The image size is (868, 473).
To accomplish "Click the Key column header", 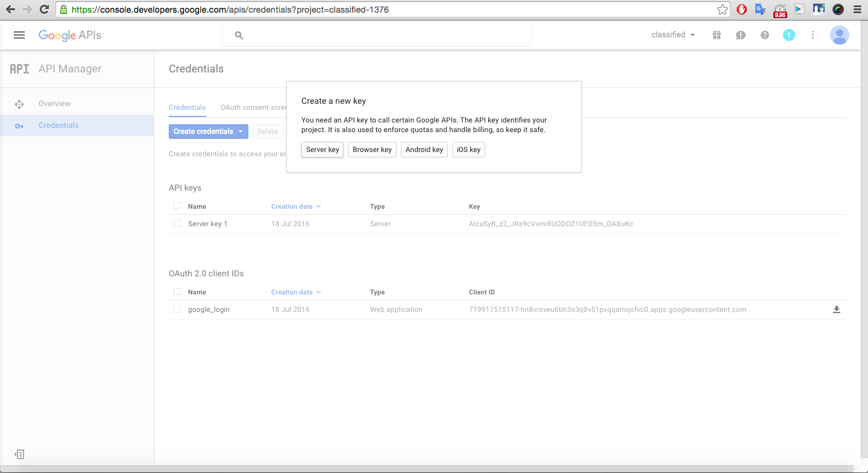I will pos(474,206).
